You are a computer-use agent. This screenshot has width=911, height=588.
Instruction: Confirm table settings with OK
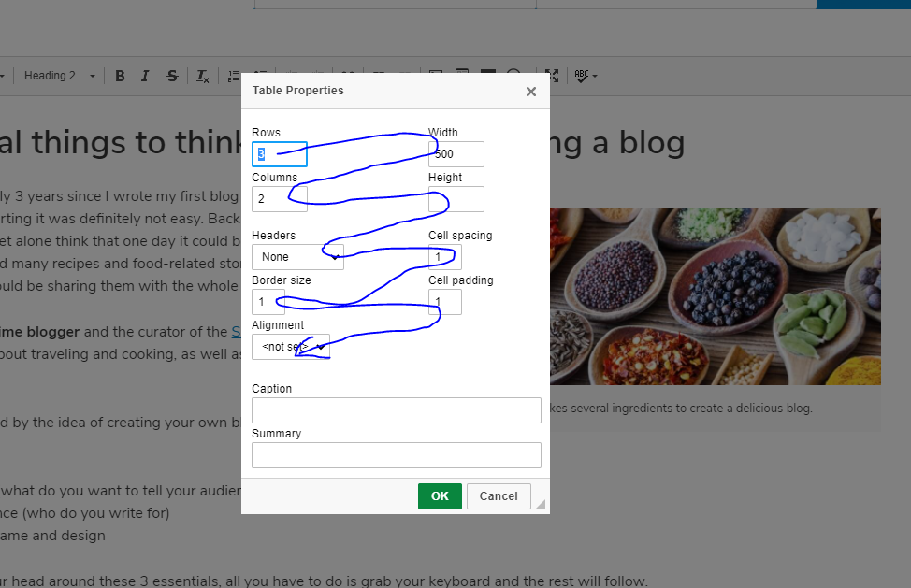[x=440, y=496]
